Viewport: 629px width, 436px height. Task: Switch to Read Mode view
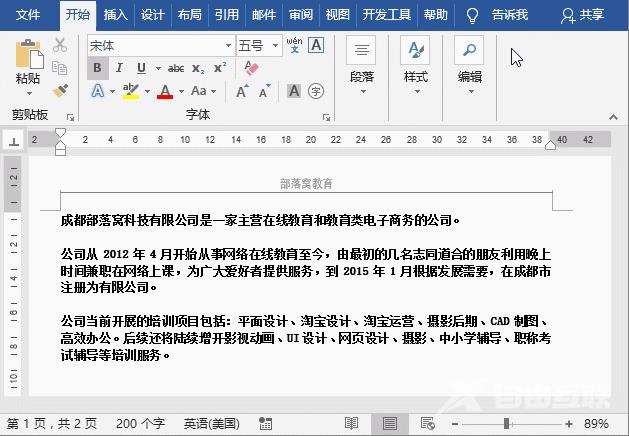(351, 423)
